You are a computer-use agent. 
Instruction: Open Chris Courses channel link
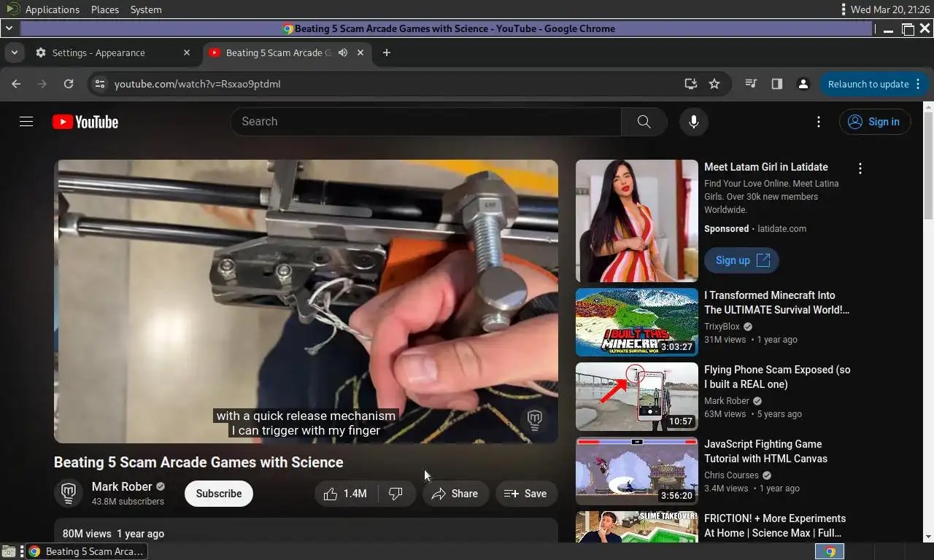click(731, 475)
